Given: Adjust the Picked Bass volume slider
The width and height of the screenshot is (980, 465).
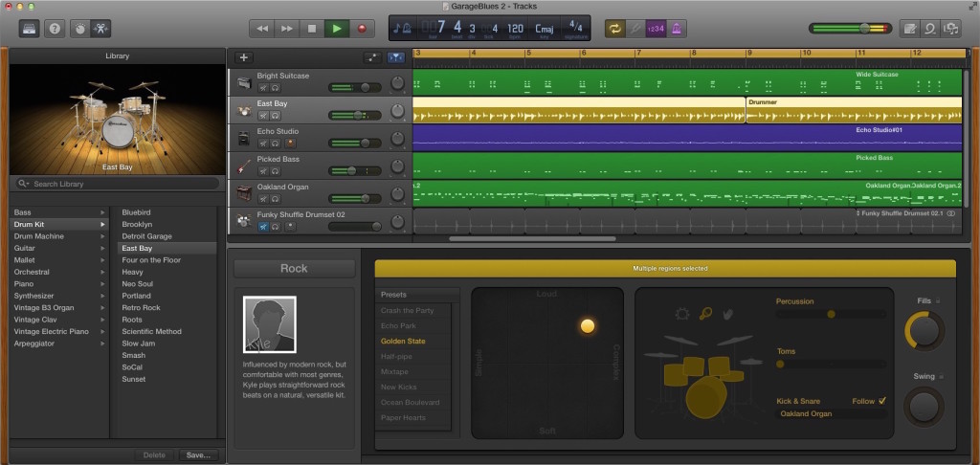Looking at the screenshot, I should 354,170.
